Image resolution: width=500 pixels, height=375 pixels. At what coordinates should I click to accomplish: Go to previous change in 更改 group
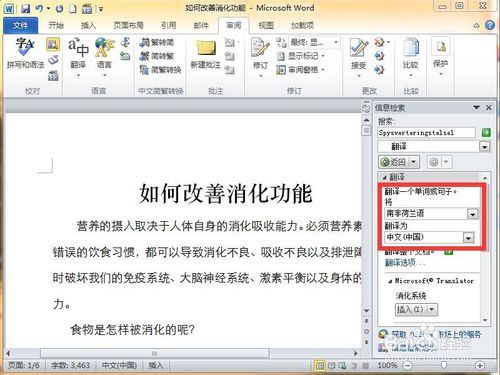click(x=379, y=56)
